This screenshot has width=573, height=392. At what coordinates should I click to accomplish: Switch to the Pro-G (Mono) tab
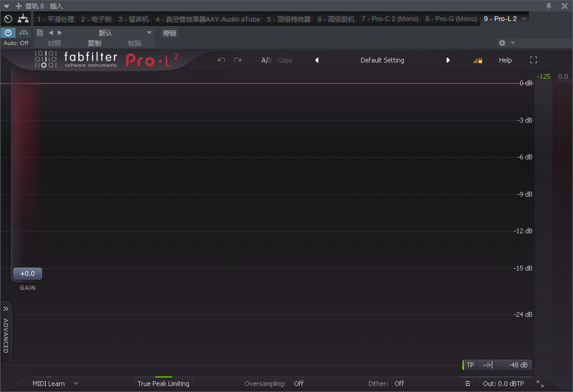tap(451, 19)
